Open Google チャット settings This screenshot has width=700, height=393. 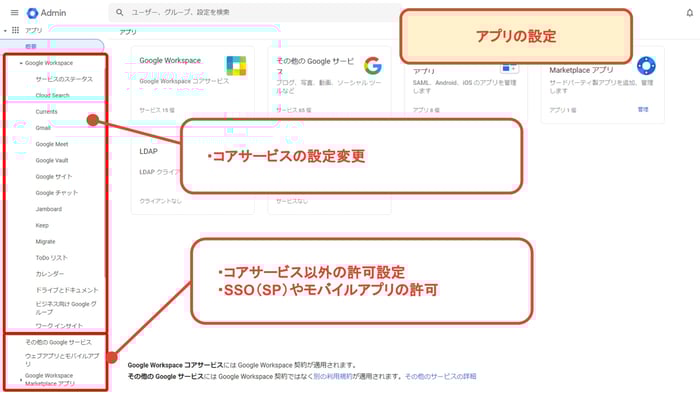[x=57, y=192]
